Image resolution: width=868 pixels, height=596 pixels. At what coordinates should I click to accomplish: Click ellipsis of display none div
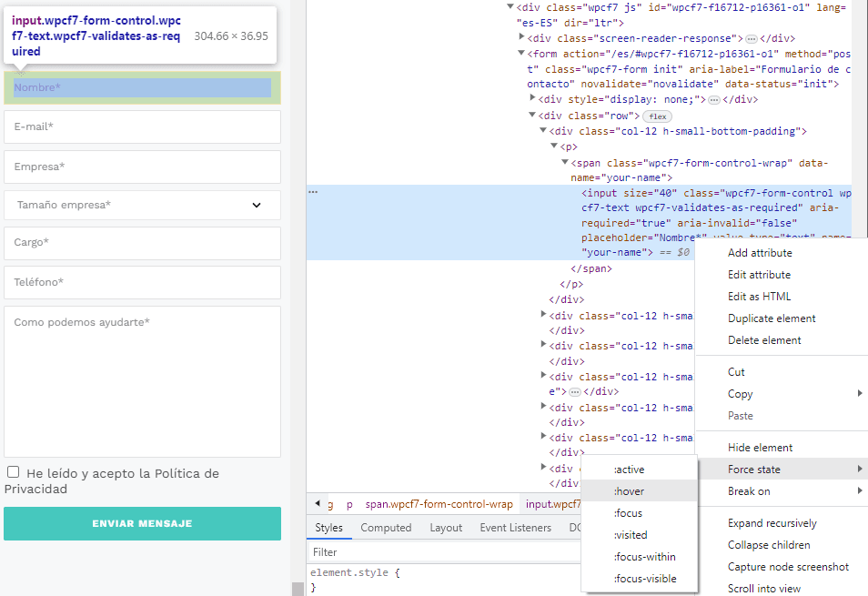tap(714, 100)
